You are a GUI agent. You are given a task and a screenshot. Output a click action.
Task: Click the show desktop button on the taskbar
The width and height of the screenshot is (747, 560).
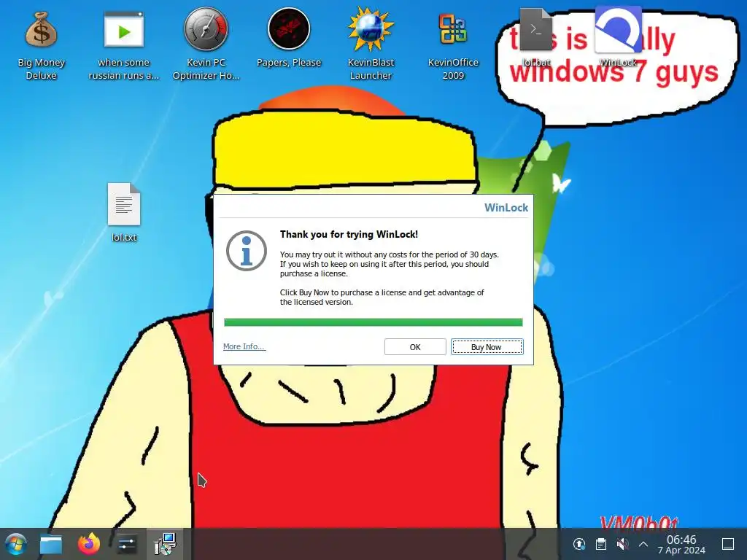[728, 544]
